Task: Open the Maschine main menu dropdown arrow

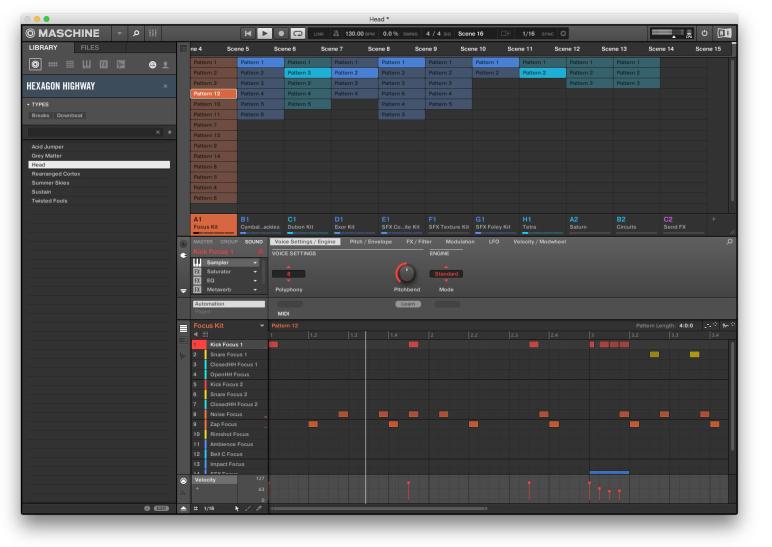Action: [x=119, y=33]
